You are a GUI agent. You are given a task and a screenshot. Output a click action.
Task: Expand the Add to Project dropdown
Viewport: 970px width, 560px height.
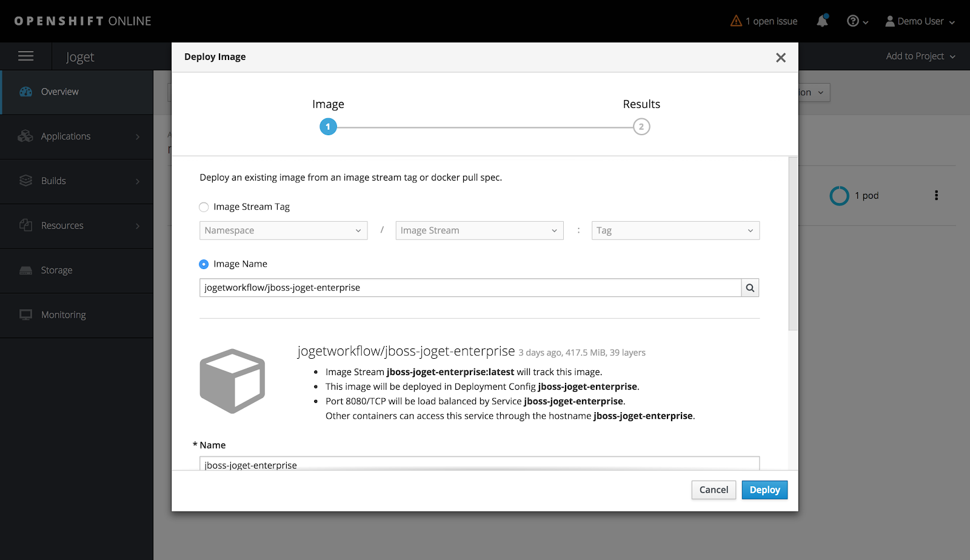pyautogui.click(x=920, y=56)
